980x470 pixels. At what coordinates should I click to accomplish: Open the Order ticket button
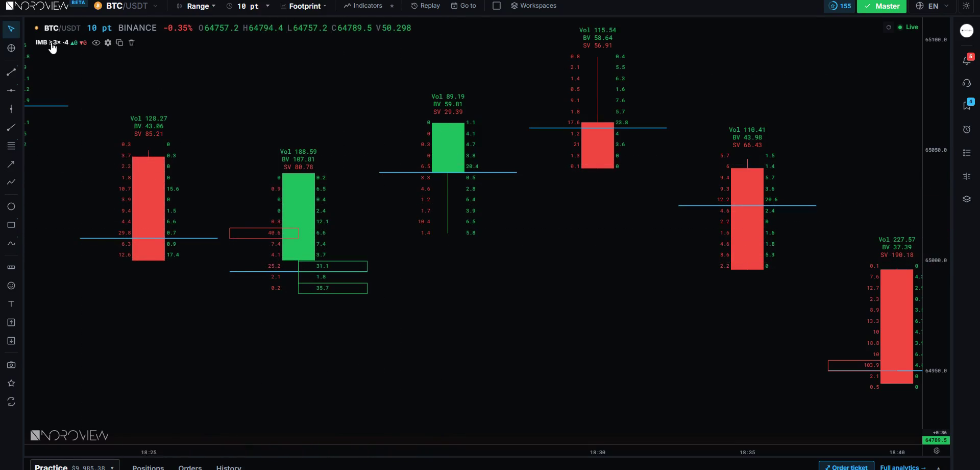[x=846, y=467]
